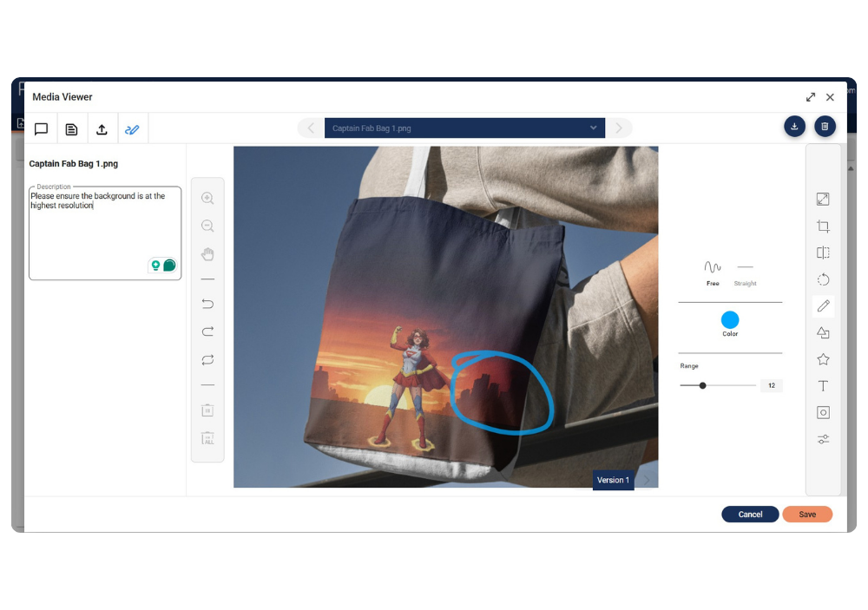The width and height of the screenshot is (868, 610).
Task: Click the zoom in magnifier icon
Action: [207, 199]
